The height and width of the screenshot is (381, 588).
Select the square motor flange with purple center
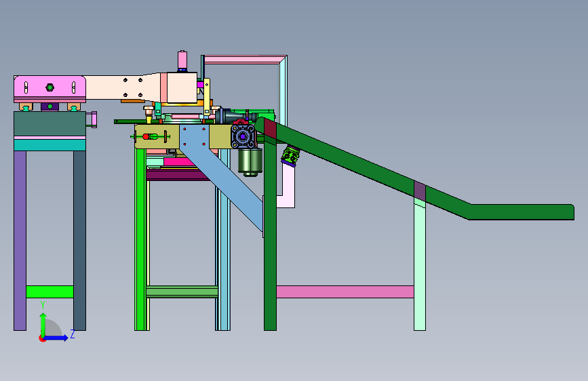[243, 136]
